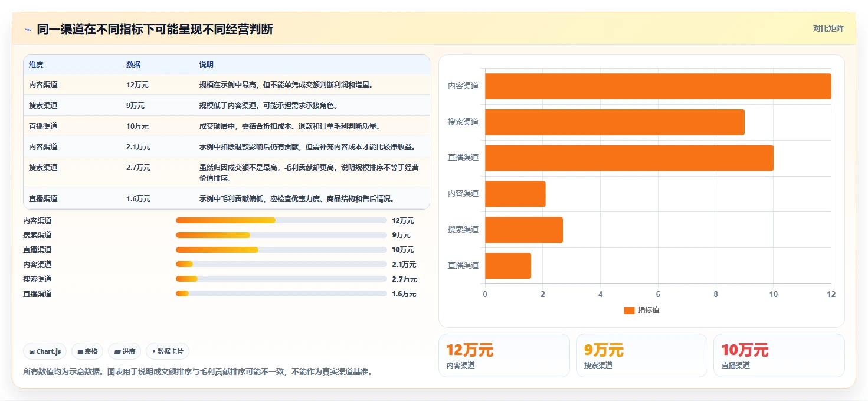The width and height of the screenshot is (868, 401).
Task: Click the description starting 虽然归因成交额不是最高
Action: [309, 173]
